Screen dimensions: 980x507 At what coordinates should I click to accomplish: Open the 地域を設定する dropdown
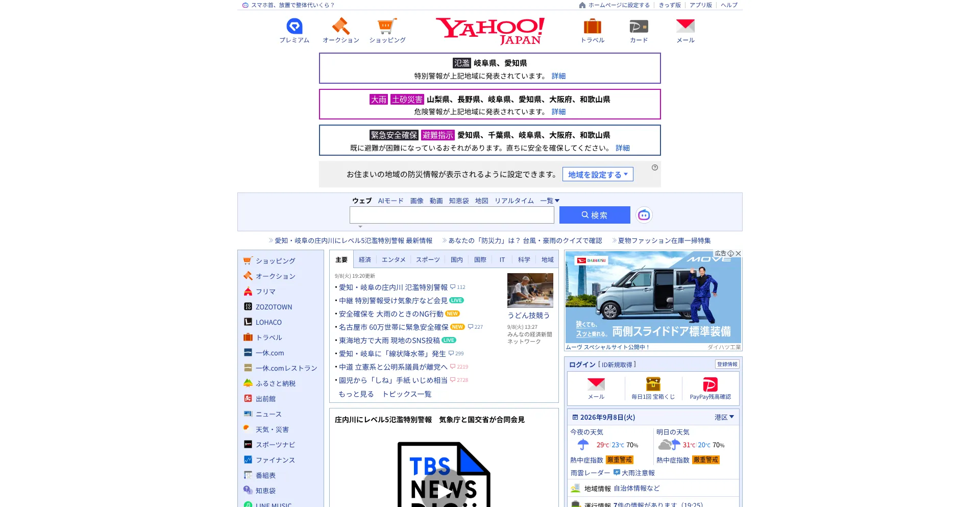[x=598, y=174]
